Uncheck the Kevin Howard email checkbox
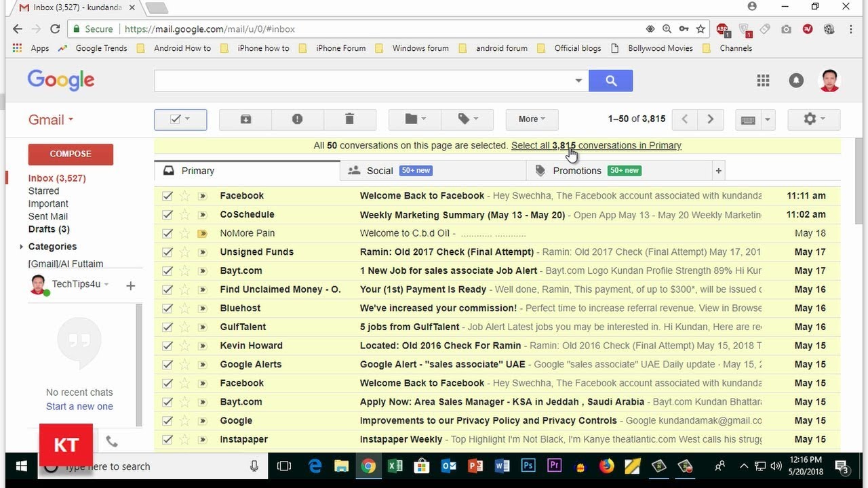 (167, 346)
